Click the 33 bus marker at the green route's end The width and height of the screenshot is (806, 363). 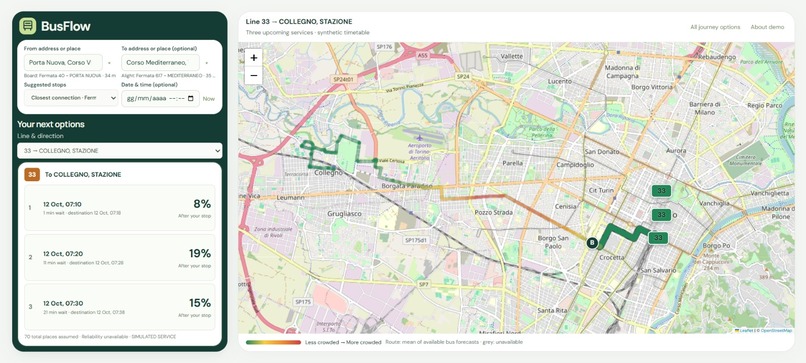(x=658, y=238)
